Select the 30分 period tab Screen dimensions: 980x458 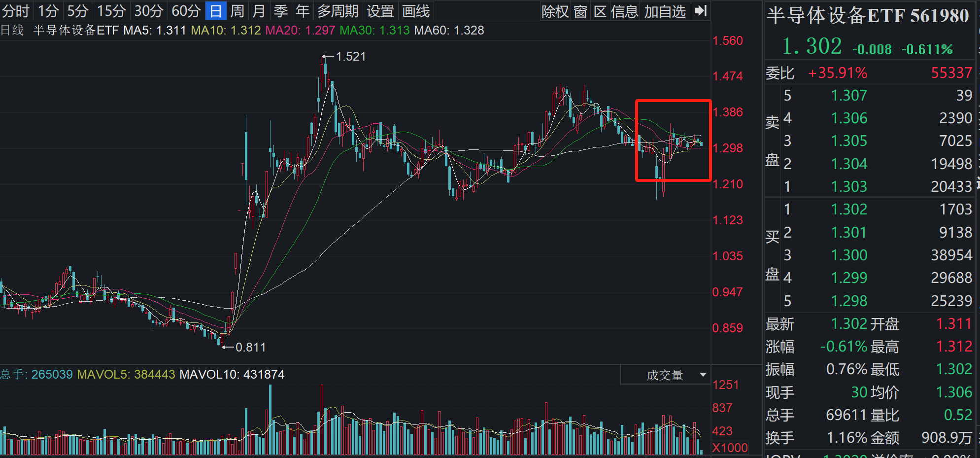pyautogui.click(x=149, y=10)
